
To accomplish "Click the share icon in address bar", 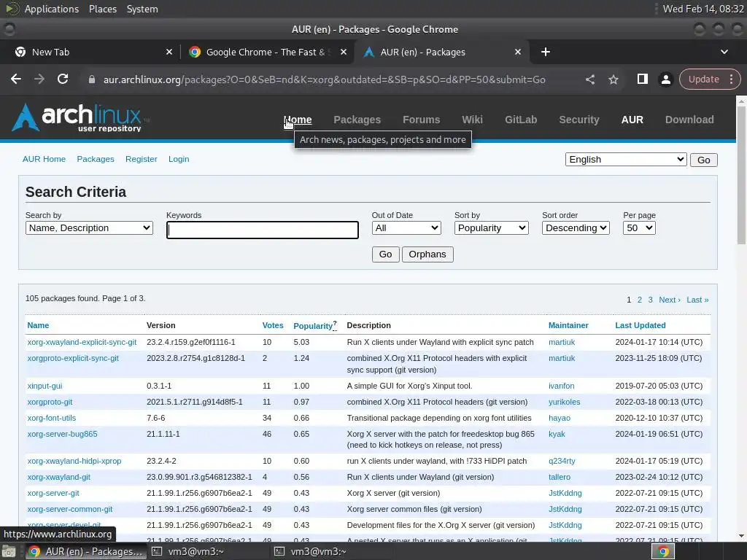I will point(589,79).
